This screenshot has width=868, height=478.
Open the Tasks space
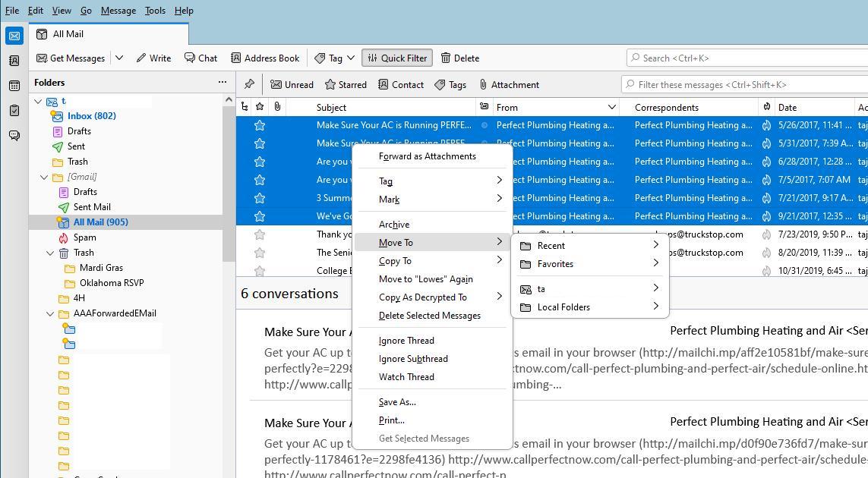coord(14,111)
